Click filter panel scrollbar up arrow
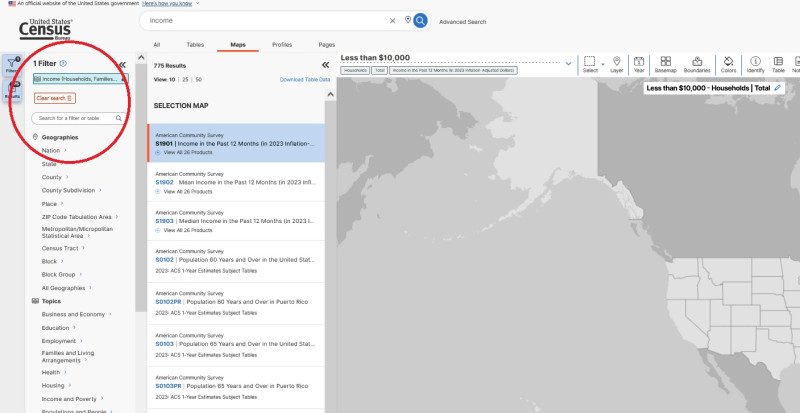 pos(141,58)
